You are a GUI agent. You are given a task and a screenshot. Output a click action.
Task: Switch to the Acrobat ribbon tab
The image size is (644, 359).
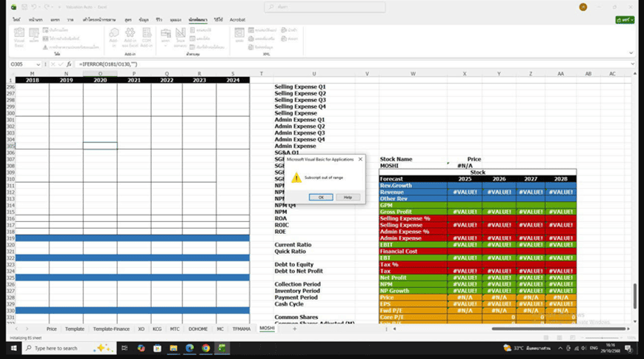pyautogui.click(x=237, y=19)
